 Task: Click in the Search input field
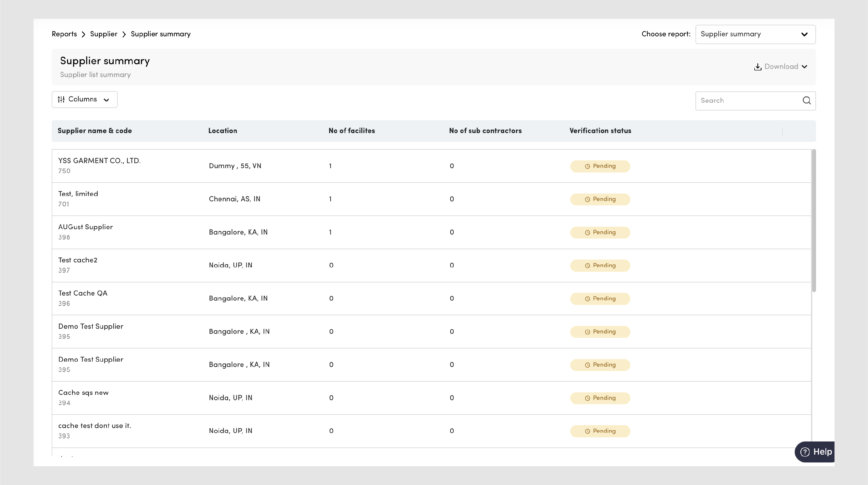pyautogui.click(x=748, y=101)
